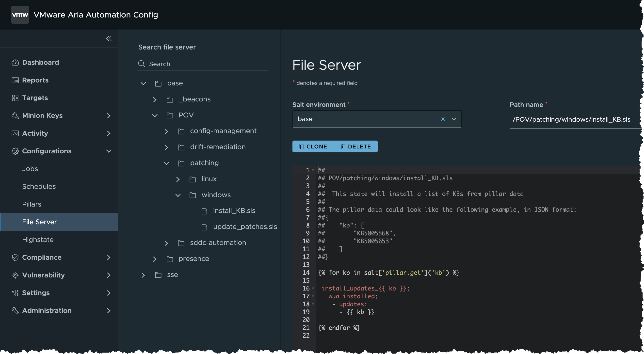Click the Vulnerability target icon

point(15,275)
